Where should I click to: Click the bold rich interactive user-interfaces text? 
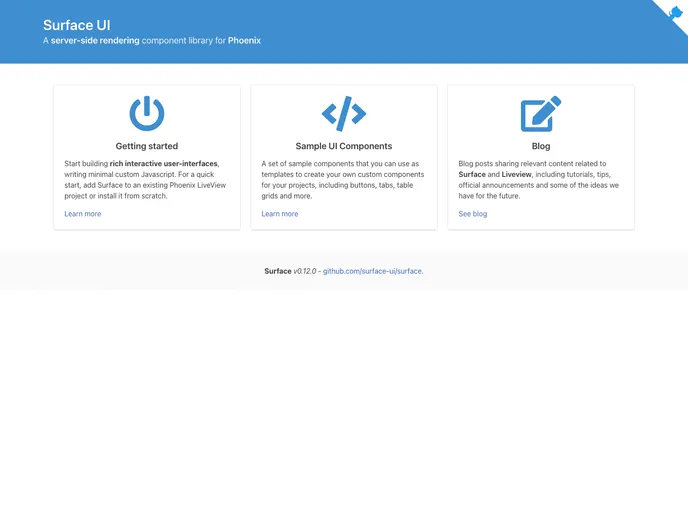[x=163, y=163]
